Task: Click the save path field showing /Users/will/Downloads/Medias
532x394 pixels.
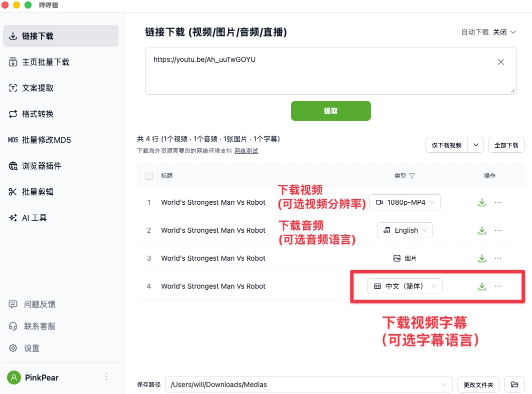Action: tap(305, 385)
